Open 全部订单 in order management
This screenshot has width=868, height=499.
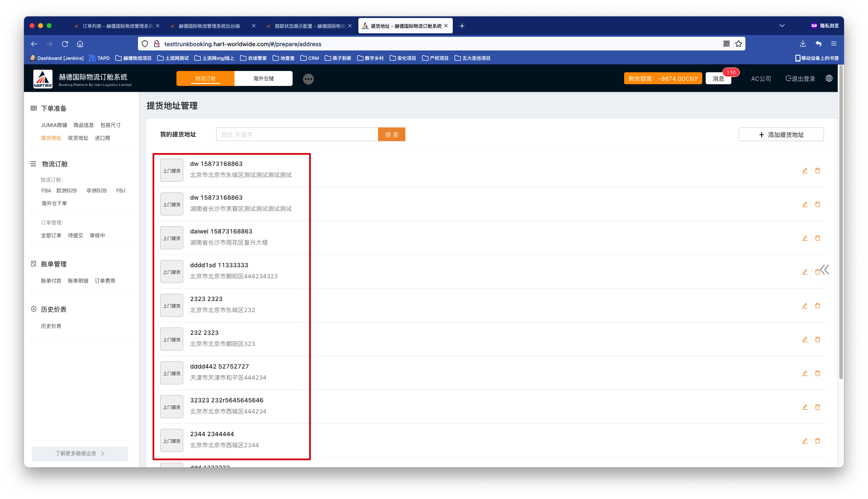51,236
